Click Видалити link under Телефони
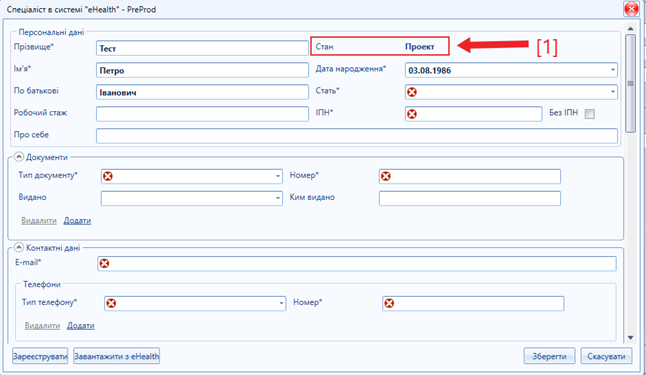 tap(42, 326)
